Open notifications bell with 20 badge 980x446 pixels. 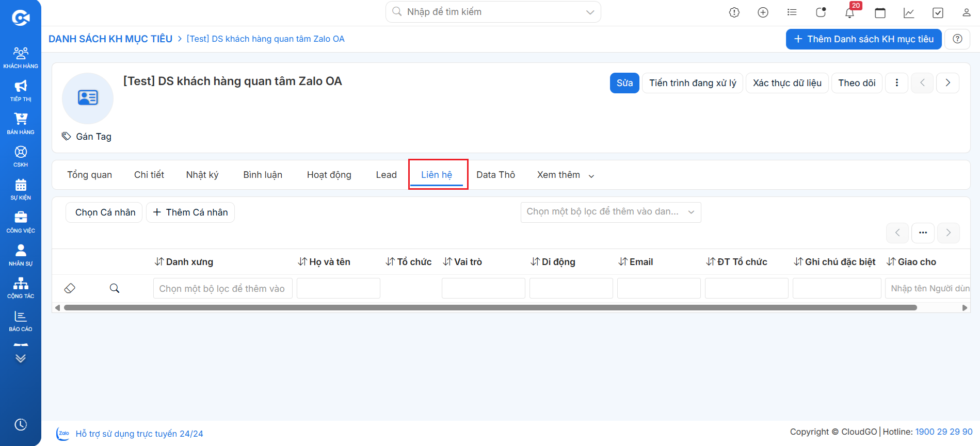(x=850, y=12)
